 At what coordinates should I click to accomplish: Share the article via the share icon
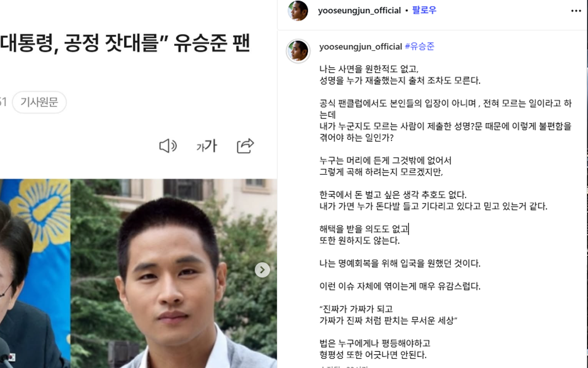tap(245, 146)
